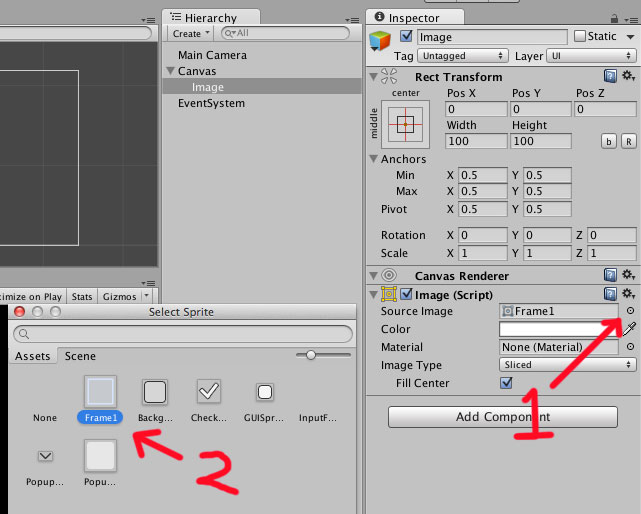
Task: Select the Hierarchy tab
Action: point(211,18)
